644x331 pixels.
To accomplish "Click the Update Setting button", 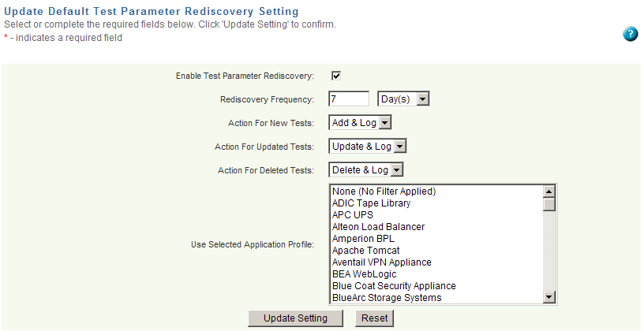I will pos(295,318).
